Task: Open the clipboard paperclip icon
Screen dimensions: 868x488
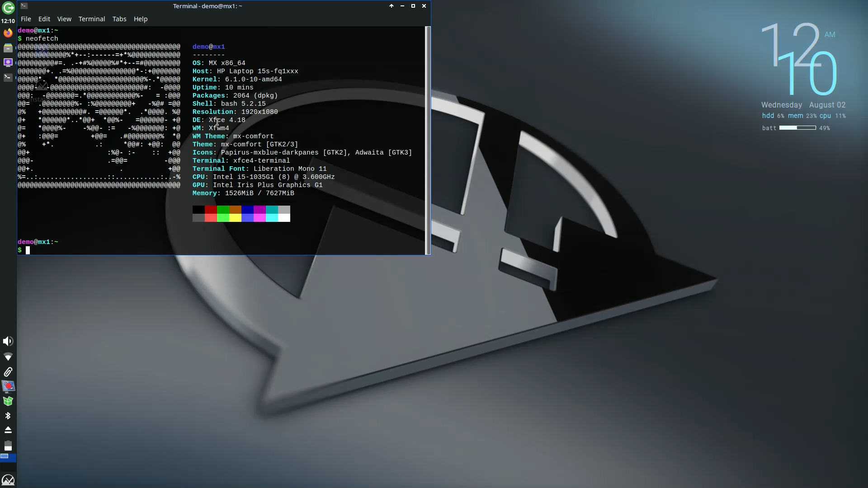Action: (8, 372)
